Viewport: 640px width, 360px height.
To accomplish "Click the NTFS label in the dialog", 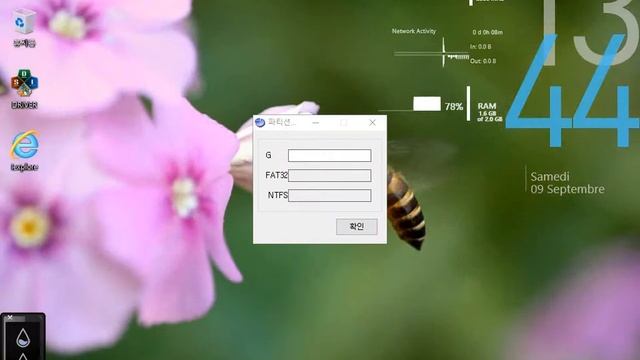I will tap(278, 195).
